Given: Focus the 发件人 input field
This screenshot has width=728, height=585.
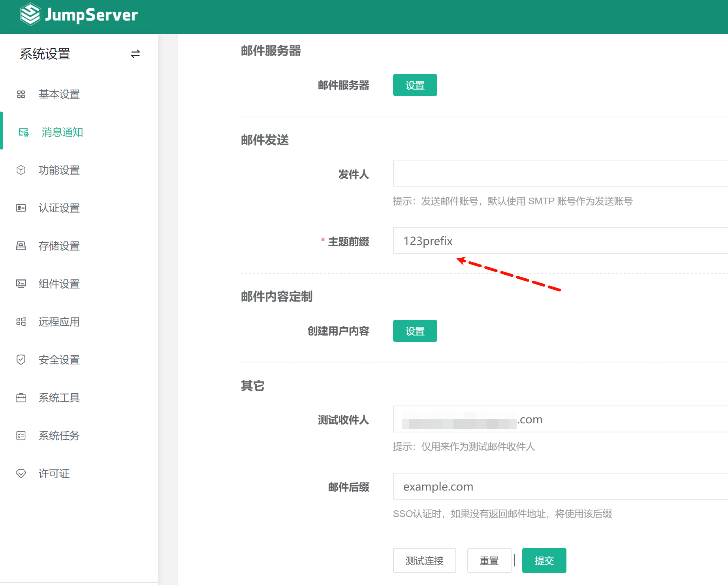Looking at the screenshot, I should click(x=560, y=174).
